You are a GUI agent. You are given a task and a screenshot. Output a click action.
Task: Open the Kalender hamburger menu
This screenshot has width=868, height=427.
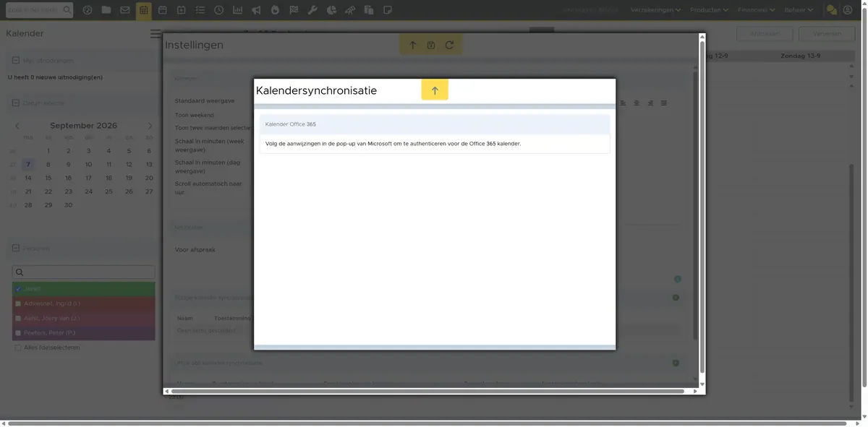[156, 34]
